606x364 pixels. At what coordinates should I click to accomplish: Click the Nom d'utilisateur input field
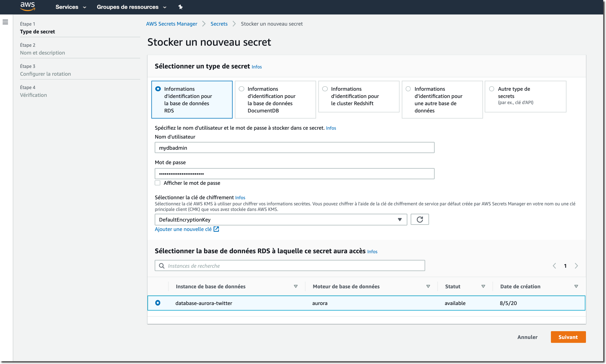click(x=294, y=148)
